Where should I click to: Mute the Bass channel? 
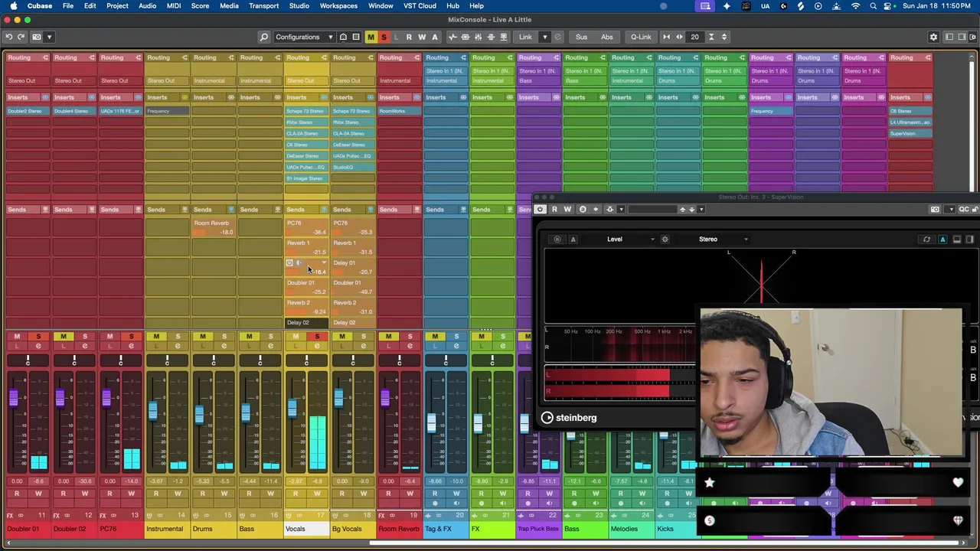[249, 337]
